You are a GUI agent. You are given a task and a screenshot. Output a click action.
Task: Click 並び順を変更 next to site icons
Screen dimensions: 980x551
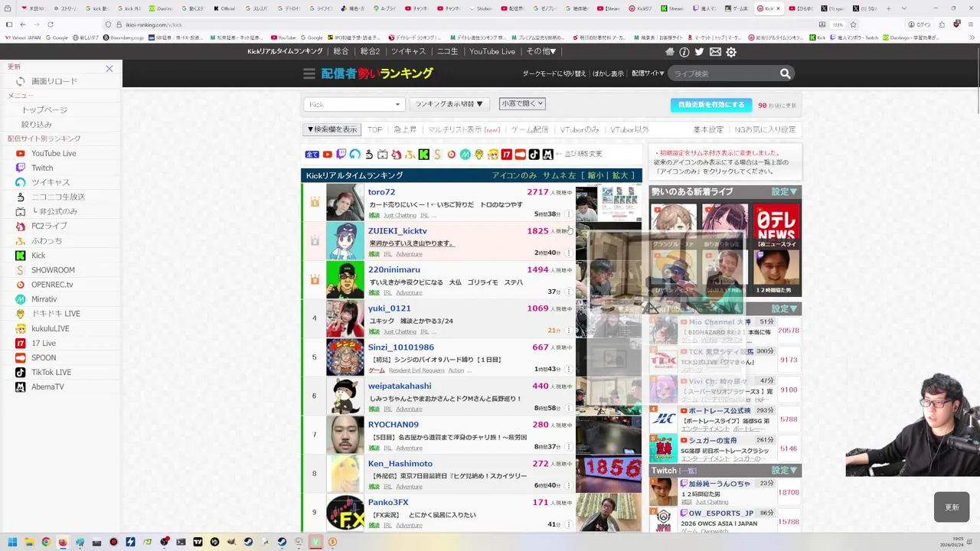pyautogui.click(x=583, y=154)
